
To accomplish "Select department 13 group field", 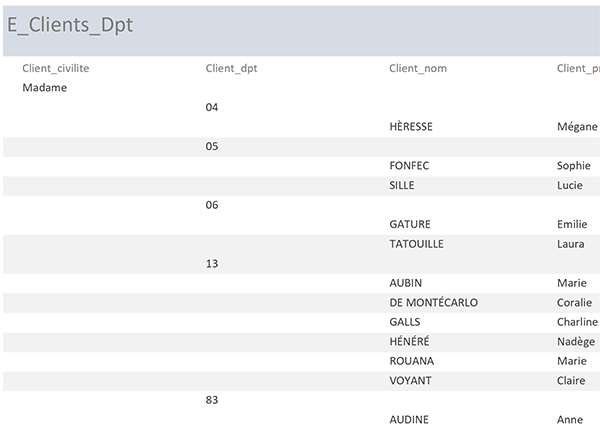I will point(212,263).
